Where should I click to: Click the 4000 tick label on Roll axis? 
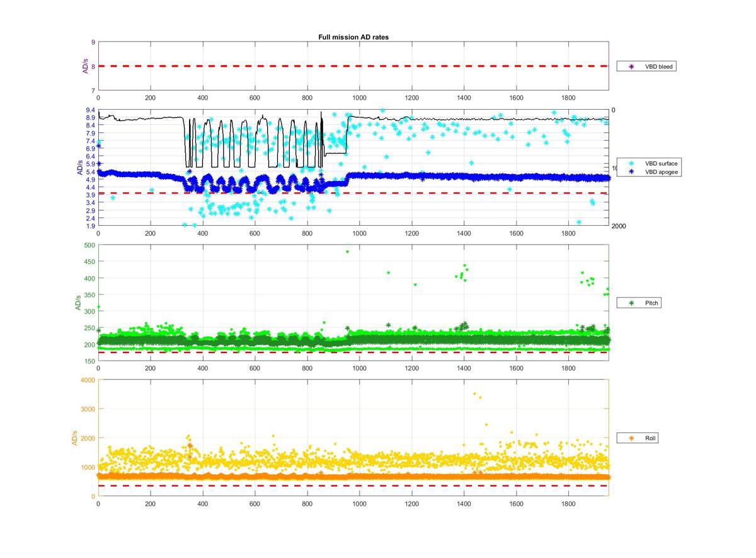(x=87, y=380)
